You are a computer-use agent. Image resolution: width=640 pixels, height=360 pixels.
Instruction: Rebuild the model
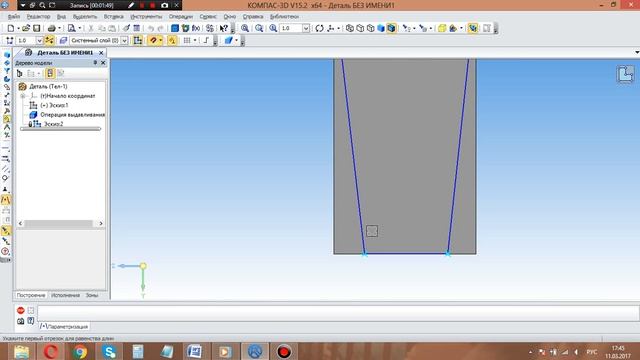(x=185, y=28)
